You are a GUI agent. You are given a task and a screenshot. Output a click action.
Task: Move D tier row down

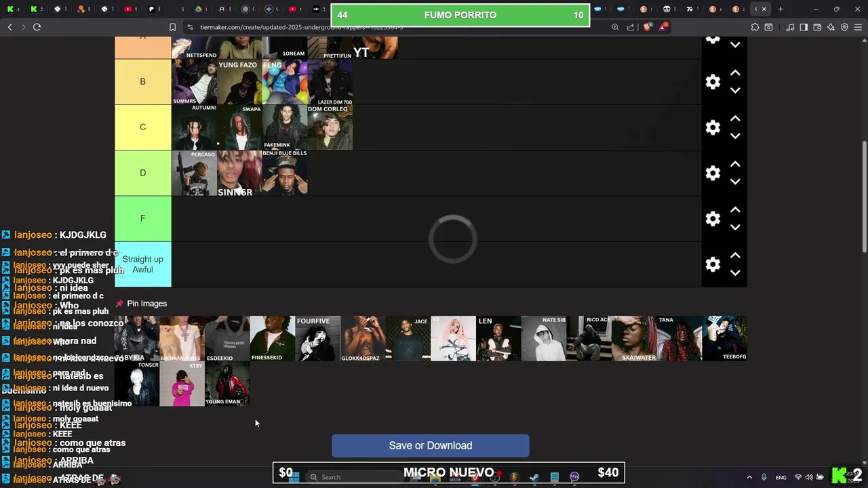point(735,181)
